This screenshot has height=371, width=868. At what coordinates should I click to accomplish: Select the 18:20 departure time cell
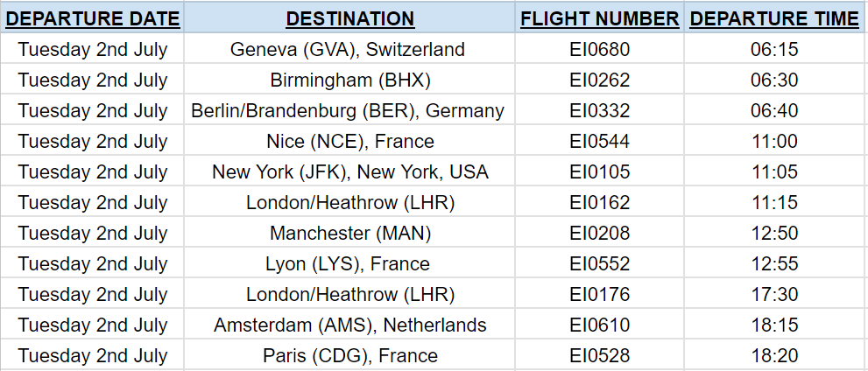(x=774, y=355)
